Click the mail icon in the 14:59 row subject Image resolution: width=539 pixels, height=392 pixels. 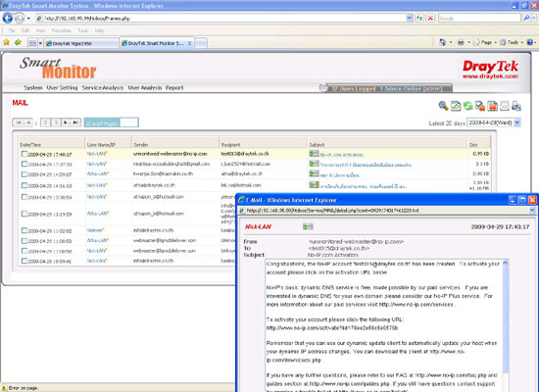click(x=314, y=173)
